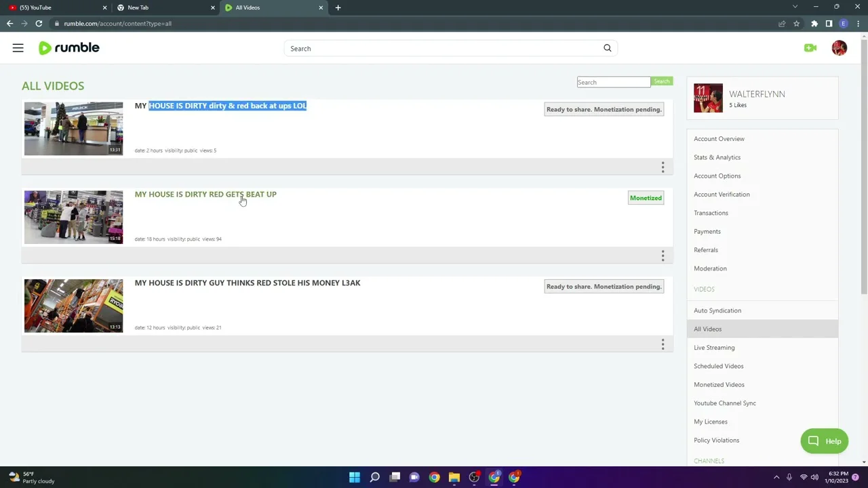Switch to the YouTube browser tab
The image size is (868, 488).
pyautogui.click(x=54, y=7)
